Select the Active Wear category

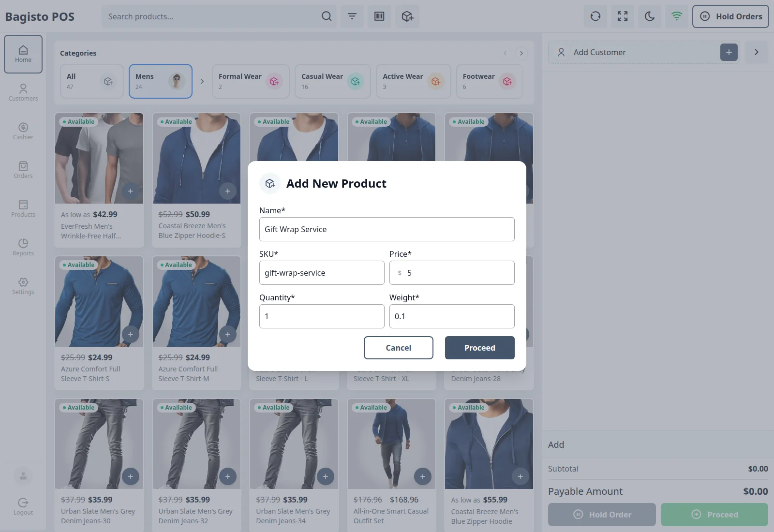click(x=414, y=81)
